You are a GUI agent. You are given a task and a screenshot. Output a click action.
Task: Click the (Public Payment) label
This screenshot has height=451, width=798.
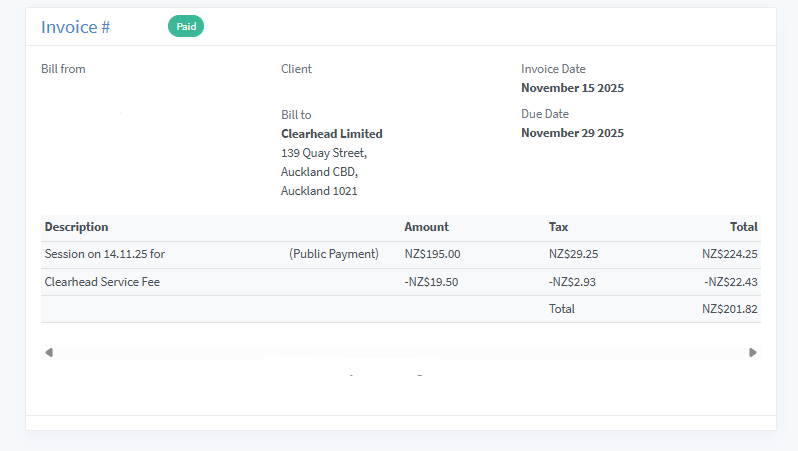(x=334, y=254)
